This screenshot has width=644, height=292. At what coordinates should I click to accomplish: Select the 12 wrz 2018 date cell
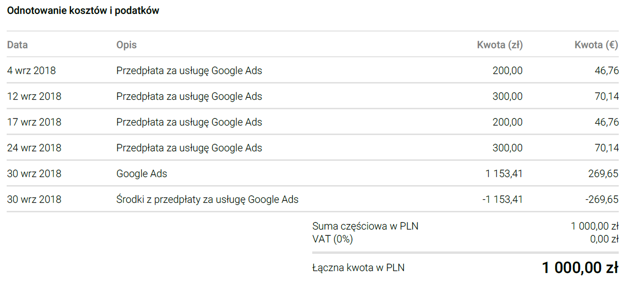click(34, 96)
